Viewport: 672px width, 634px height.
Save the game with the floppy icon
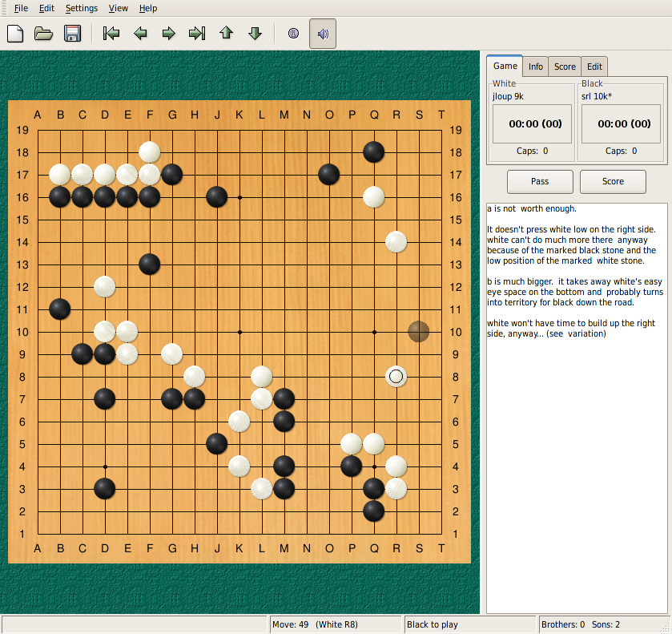pyautogui.click(x=72, y=34)
